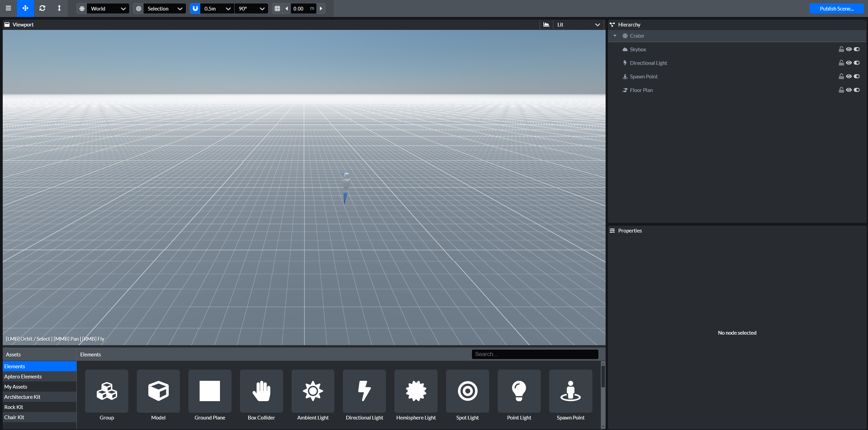This screenshot has height=430, width=868.
Task: Select the Aptero Elements category
Action: click(40, 376)
